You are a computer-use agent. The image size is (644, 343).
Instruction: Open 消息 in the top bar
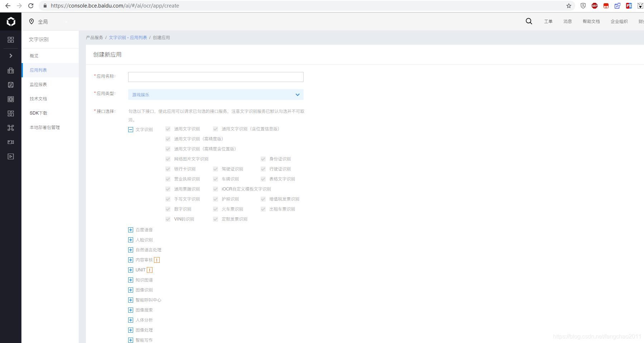click(568, 21)
